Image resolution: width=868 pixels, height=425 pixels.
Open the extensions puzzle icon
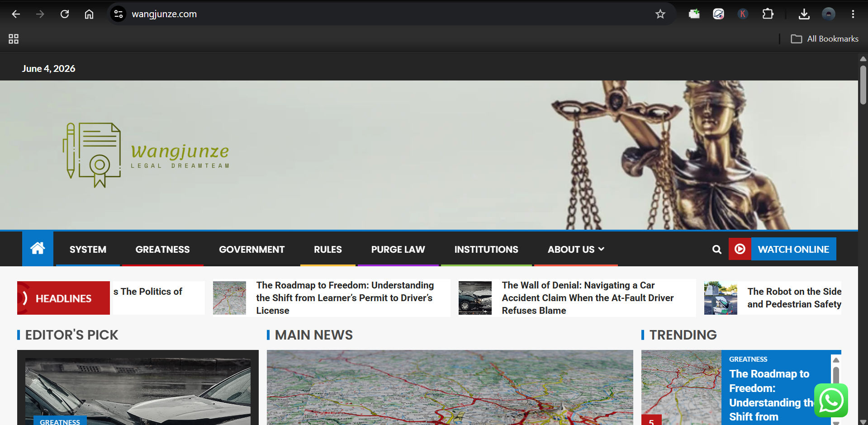(x=768, y=14)
